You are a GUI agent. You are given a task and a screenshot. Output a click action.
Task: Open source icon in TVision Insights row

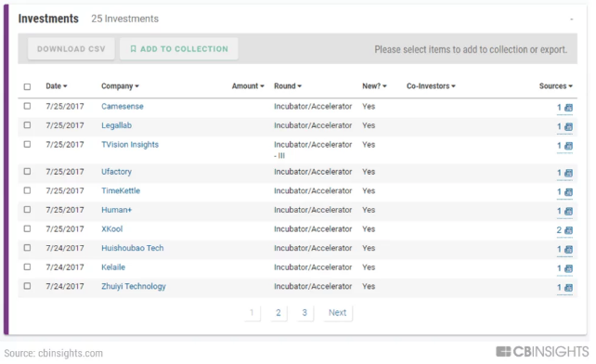tap(569, 146)
